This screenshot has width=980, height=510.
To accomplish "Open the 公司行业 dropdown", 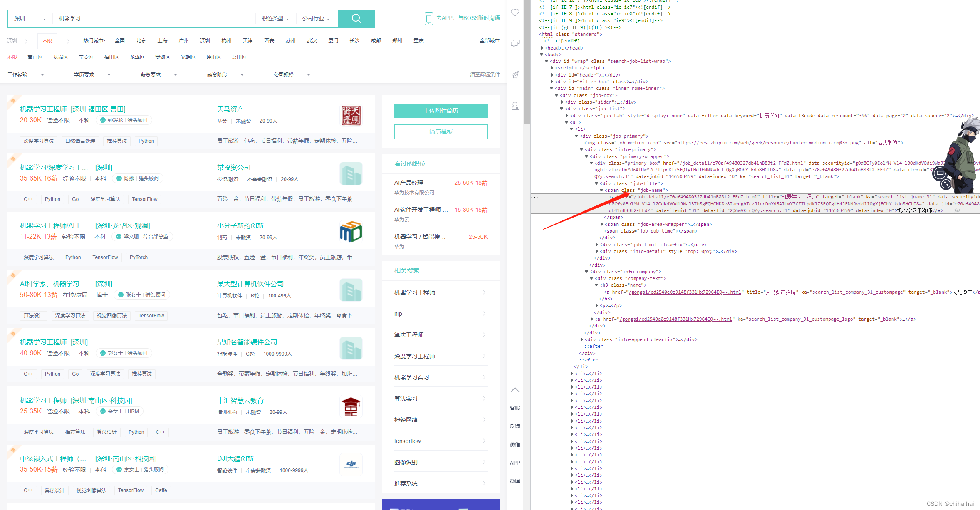I will 316,18.
